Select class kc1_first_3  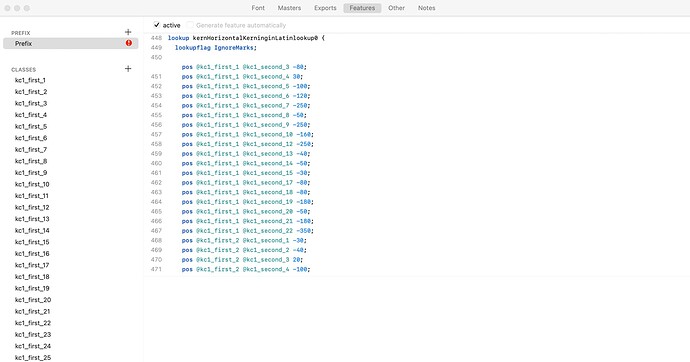point(31,103)
